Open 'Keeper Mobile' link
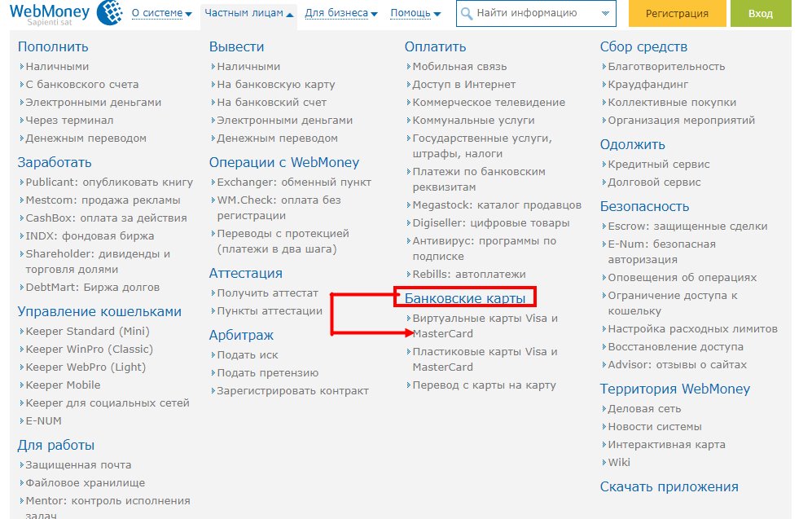 coord(64,385)
